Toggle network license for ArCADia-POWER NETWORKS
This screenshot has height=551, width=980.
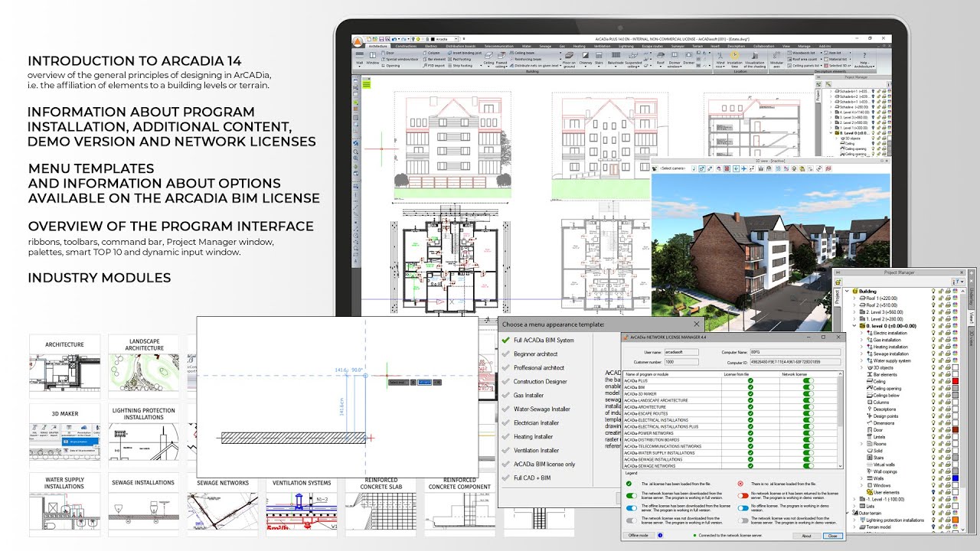pyautogui.click(x=808, y=433)
